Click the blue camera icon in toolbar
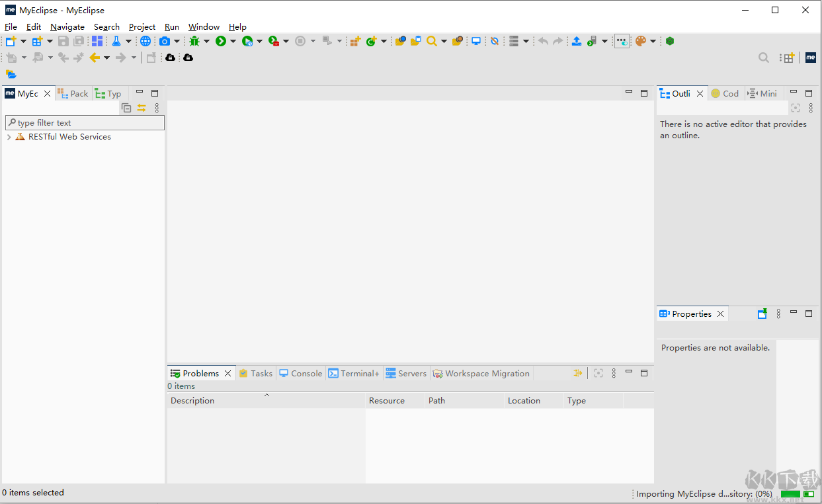The height and width of the screenshot is (504, 822). (165, 41)
